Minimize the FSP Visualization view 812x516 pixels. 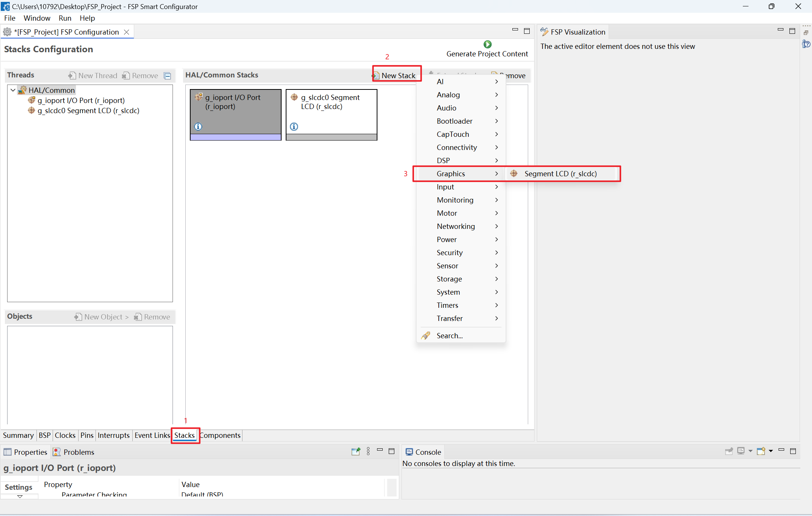pyautogui.click(x=780, y=30)
